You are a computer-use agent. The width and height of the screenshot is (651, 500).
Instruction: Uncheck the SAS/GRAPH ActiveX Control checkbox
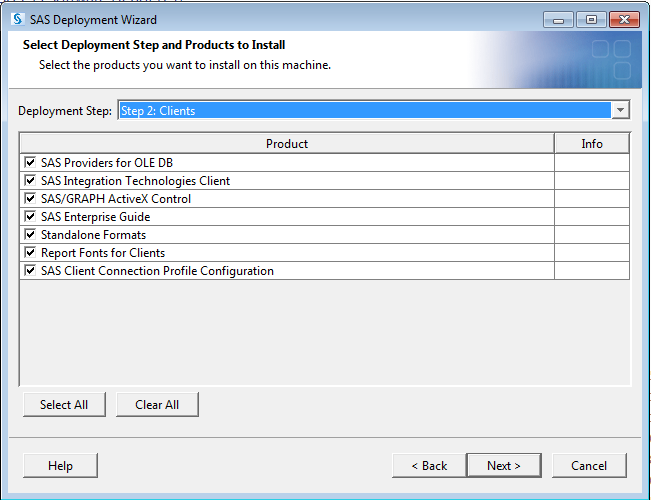30,199
